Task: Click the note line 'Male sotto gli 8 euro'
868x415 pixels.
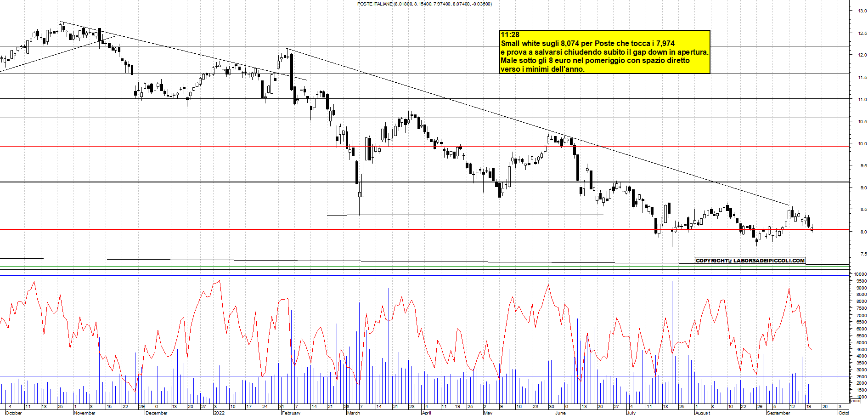Action: point(595,61)
